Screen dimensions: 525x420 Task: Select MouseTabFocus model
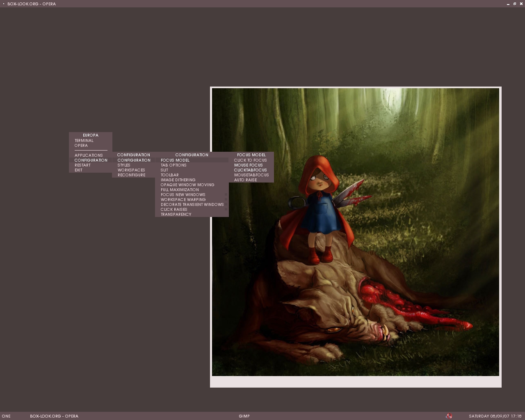point(251,175)
